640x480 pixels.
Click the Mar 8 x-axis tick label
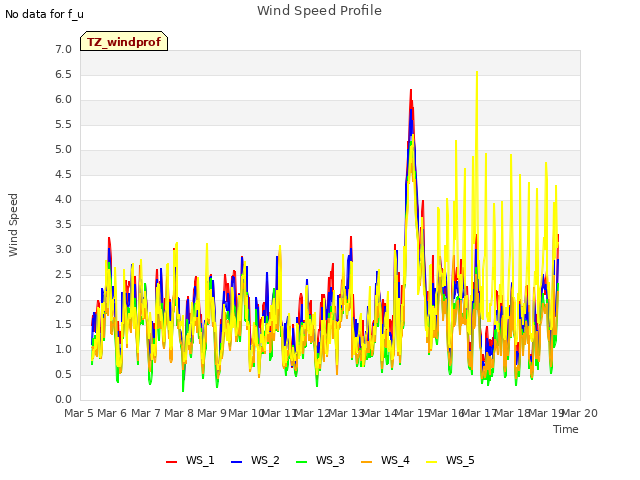pyautogui.click(x=179, y=413)
